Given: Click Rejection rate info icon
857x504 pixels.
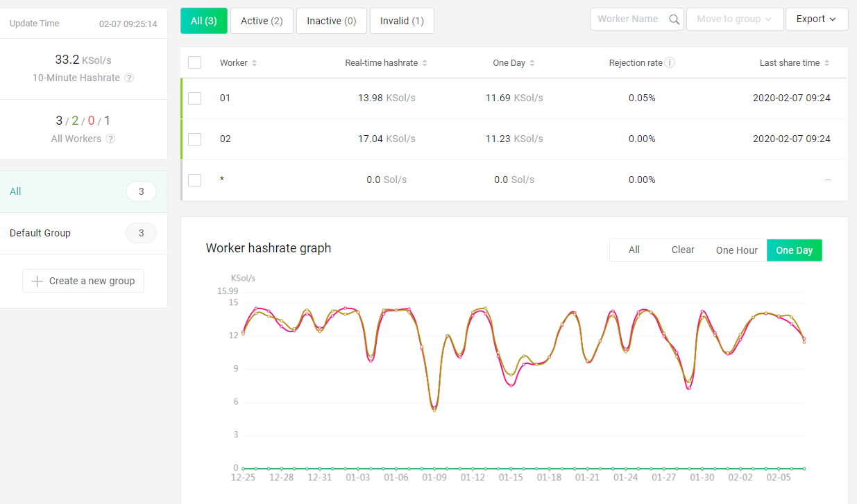Looking at the screenshot, I should tap(670, 63).
